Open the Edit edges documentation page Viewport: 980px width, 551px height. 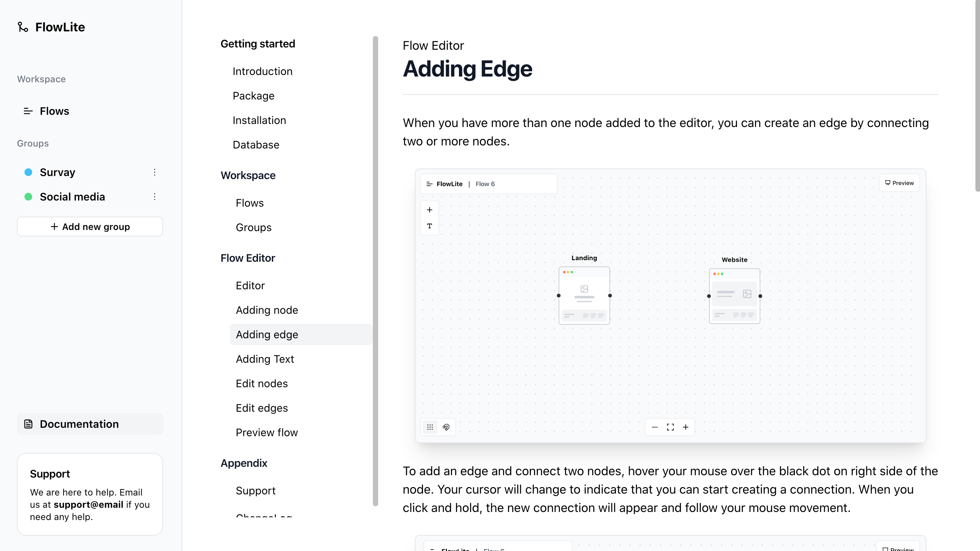[x=262, y=408]
